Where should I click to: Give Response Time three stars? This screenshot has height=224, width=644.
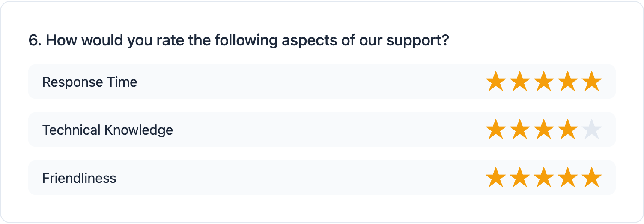point(543,82)
